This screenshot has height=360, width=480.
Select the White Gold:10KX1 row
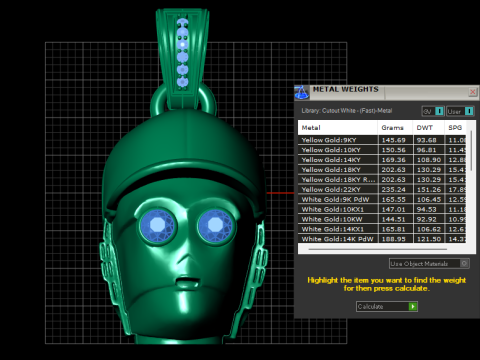[382, 209]
